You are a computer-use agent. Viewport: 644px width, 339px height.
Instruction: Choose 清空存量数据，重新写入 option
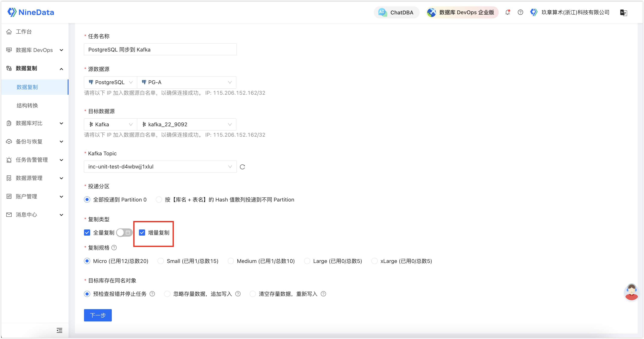(x=253, y=294)
